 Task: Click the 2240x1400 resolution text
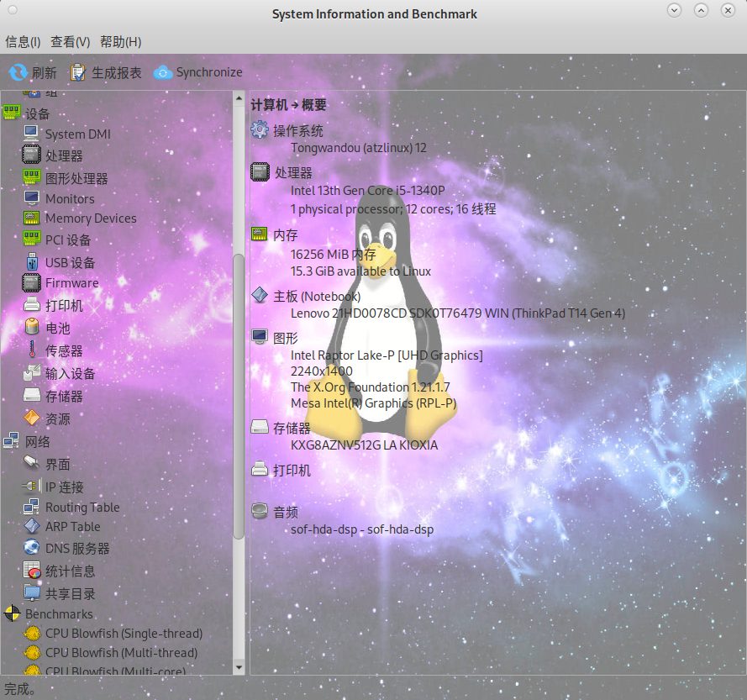pos(322,371)
